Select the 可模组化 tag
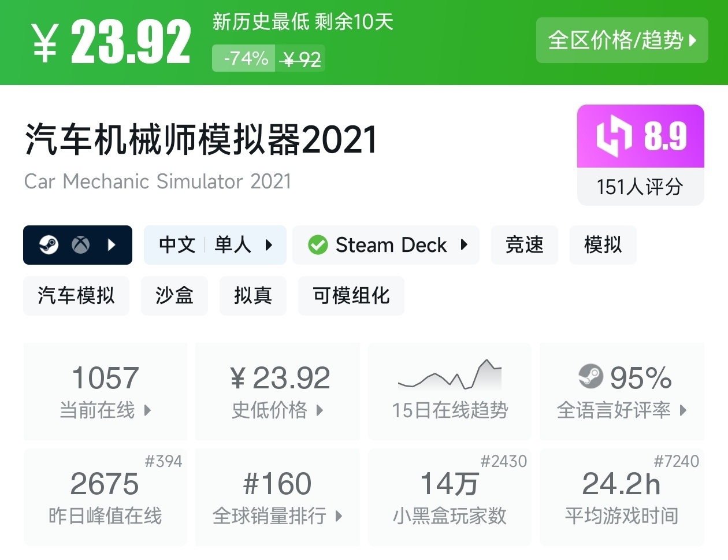 351,296
